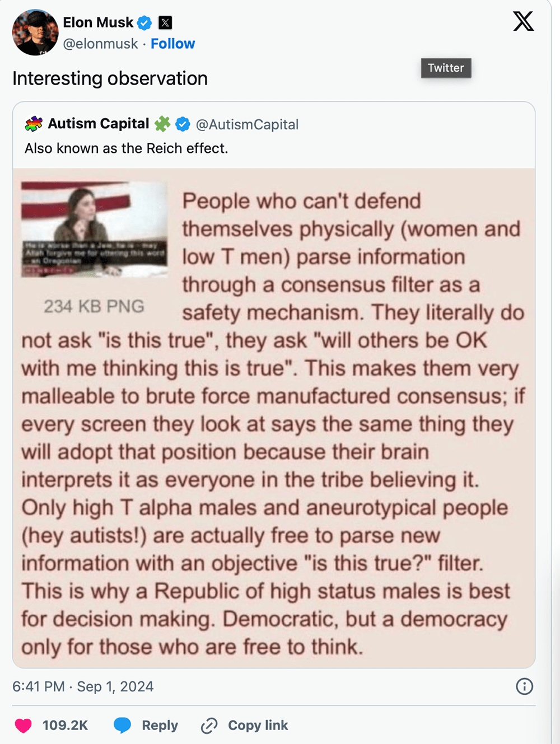Click the small X badge beside Elon Musk's name
This screenshot has height=744, width=560.
tap(165, 22)
